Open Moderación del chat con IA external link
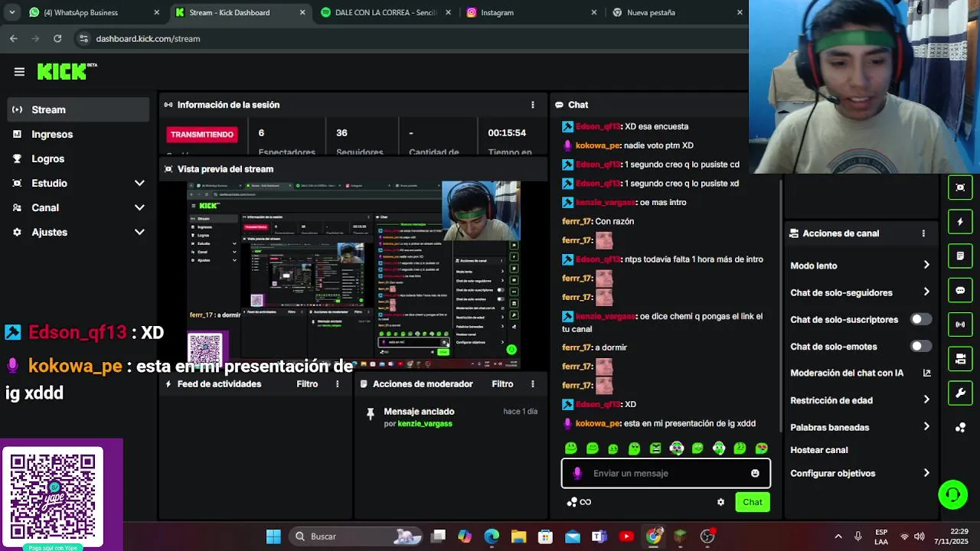Image resolution: width=980 pixels, height=551 pixels. click(926, 373)
